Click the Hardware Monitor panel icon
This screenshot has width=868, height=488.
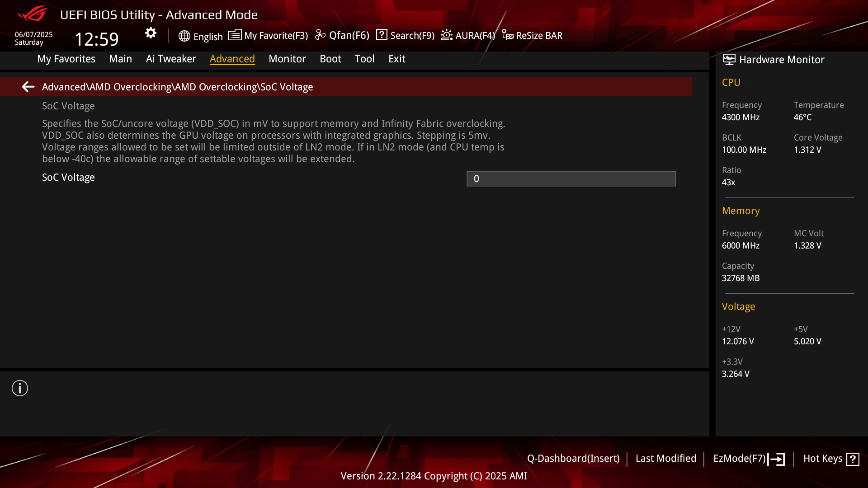[x=729, y=60]
